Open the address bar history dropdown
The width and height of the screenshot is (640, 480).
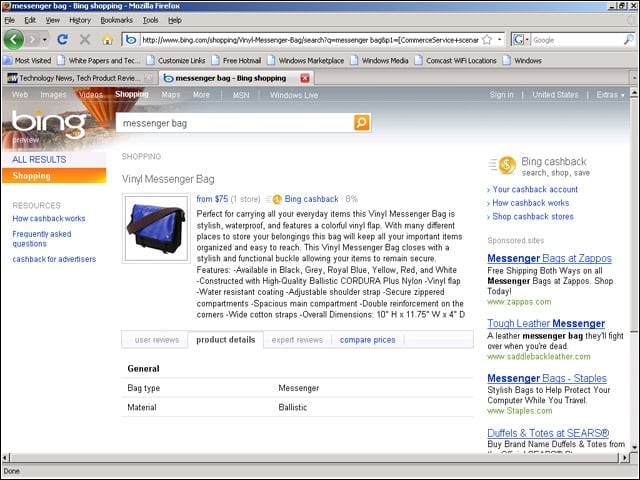coord(500,40)
